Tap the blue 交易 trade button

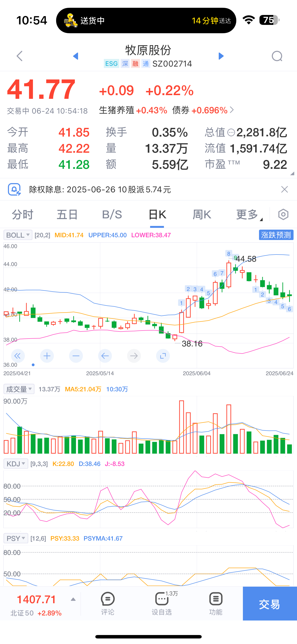(x=270, y=603)
